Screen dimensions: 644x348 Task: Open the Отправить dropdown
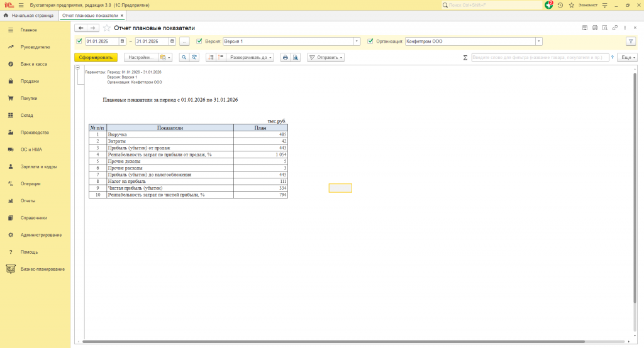pyautogui.click(x=326, y=57)
